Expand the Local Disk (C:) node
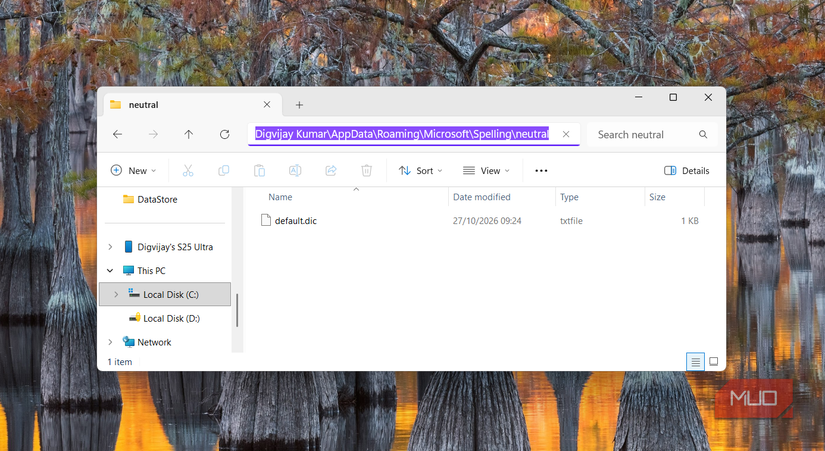This screenshot has width=825, height=451. click(x=116, y=295)
